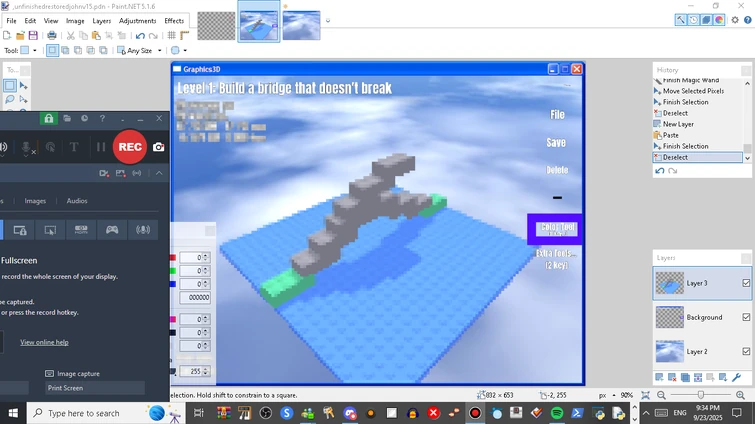
Task: Click the Color Tool button in Graphics3D
Action: click(x=555, y=229)
